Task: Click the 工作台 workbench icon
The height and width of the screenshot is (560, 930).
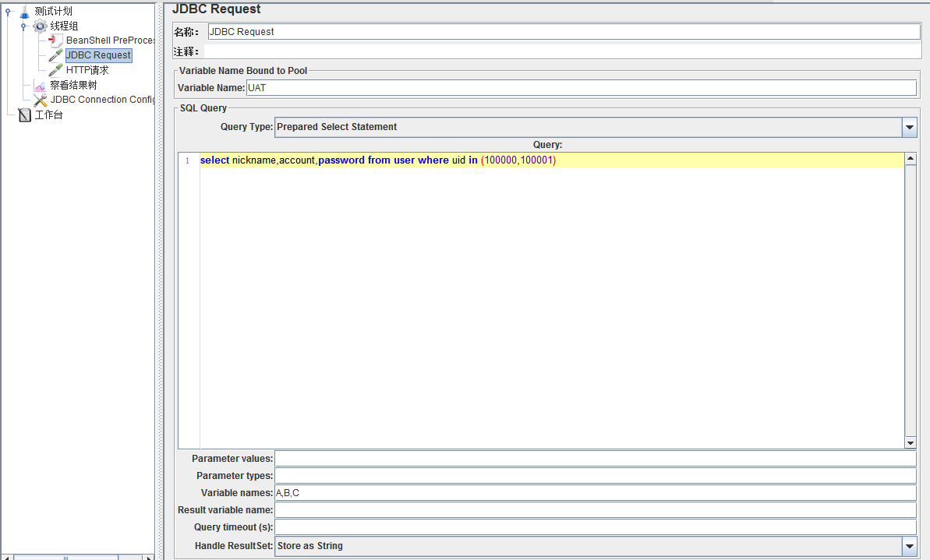Action: (25, 115)
